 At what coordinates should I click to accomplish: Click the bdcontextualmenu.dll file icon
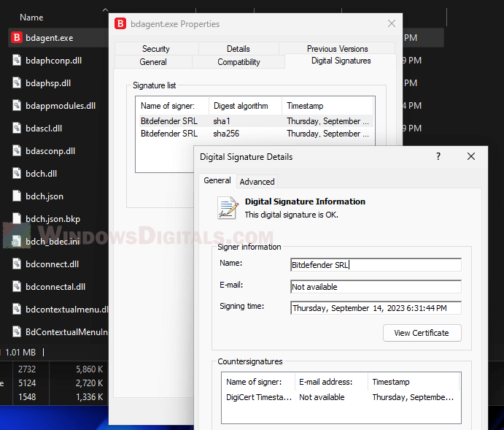(17, 310)
